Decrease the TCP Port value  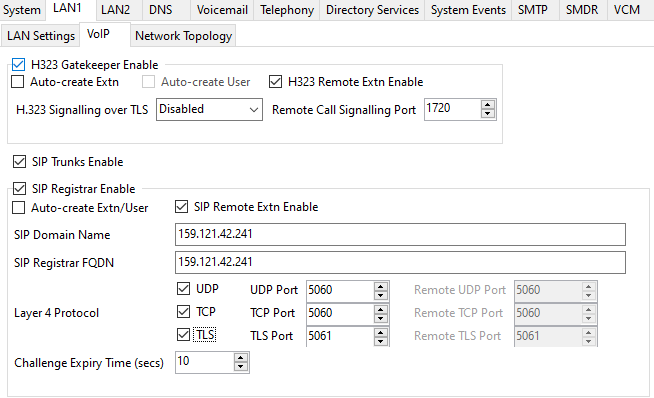click(x=381, y=318)
